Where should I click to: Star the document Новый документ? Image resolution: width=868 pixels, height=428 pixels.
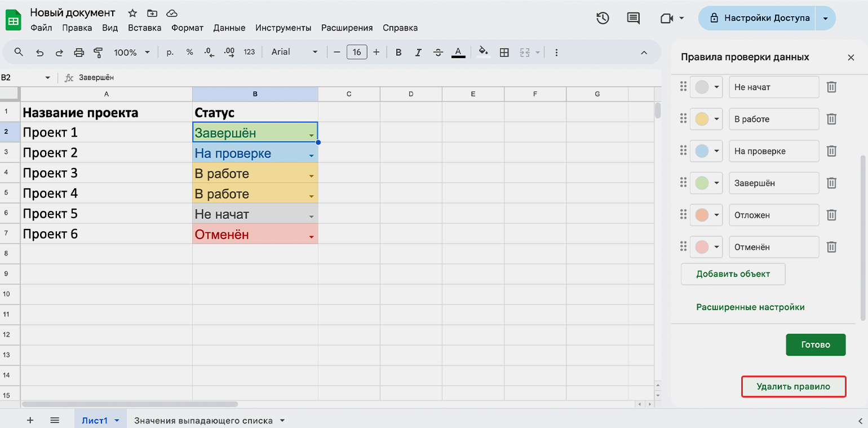[132, 13]
